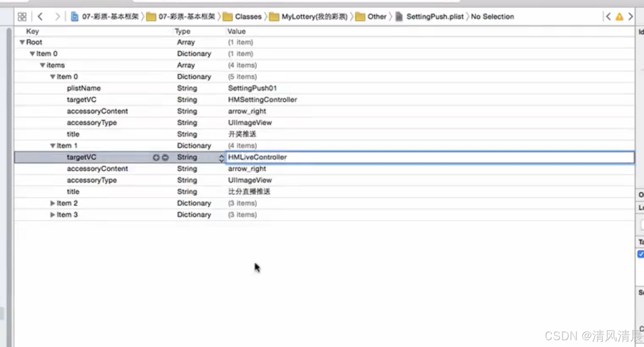Select the 开奖推送 title value
The height and width of the screenshot is (347, 644).
pos(242,134)
